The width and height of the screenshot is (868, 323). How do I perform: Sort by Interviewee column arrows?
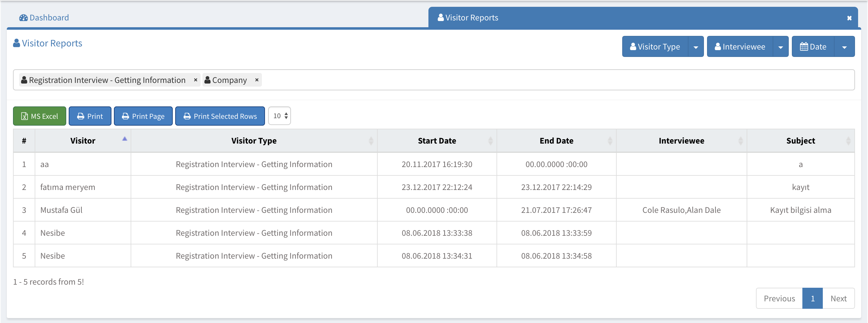(740, 141)
